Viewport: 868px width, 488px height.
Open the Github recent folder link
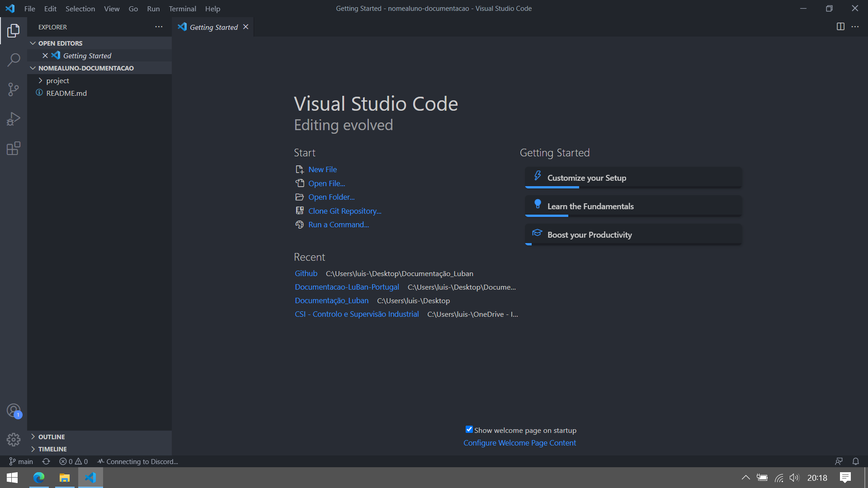[x=306, y=273]
